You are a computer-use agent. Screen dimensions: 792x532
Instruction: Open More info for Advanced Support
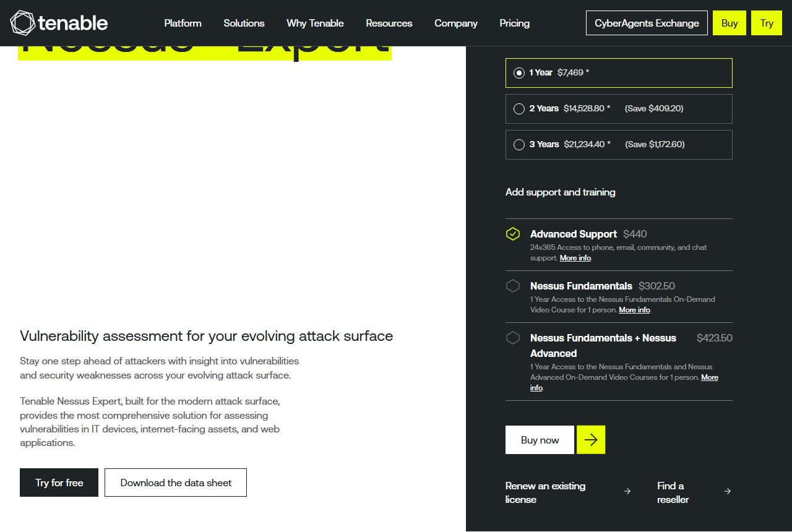tap(575, 258)
